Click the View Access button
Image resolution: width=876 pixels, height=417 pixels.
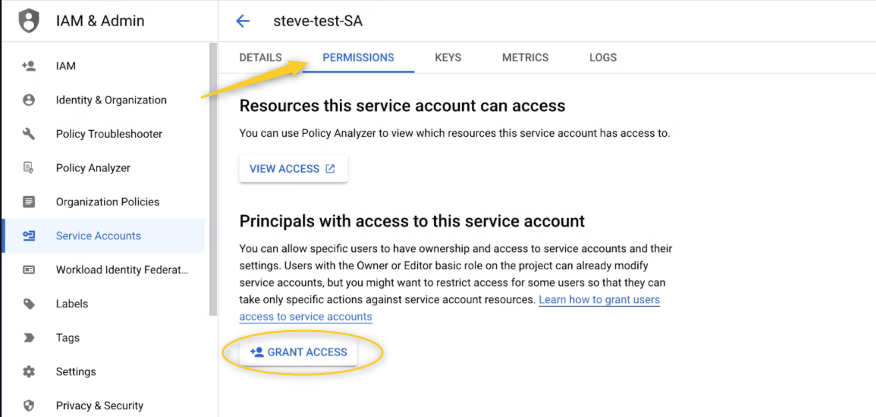292,169
